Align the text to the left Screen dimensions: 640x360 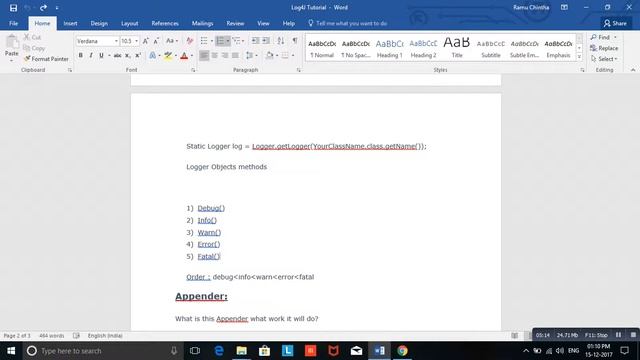click(204, 56)
